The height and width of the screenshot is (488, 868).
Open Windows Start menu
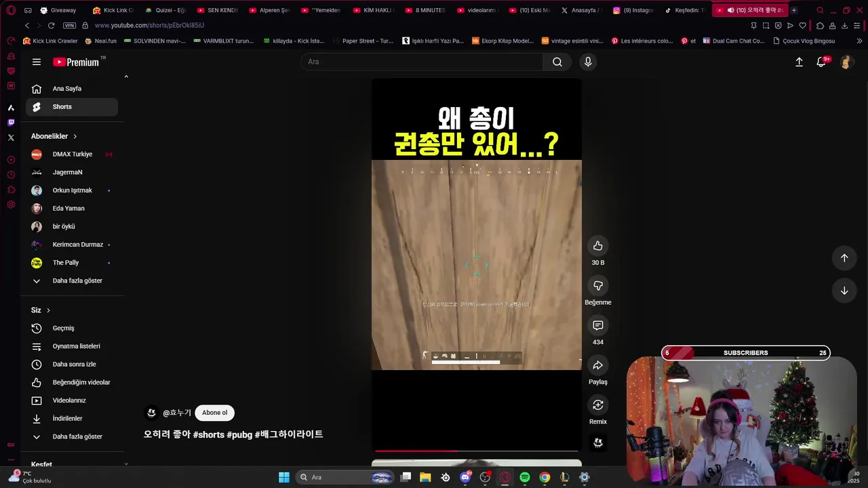point(284,477)
